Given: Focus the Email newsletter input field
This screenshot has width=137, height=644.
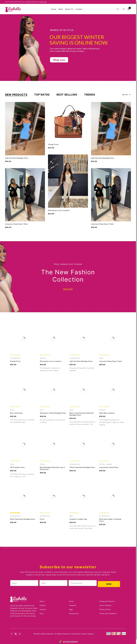Looking at the screenshot, I should coord(53,583).
